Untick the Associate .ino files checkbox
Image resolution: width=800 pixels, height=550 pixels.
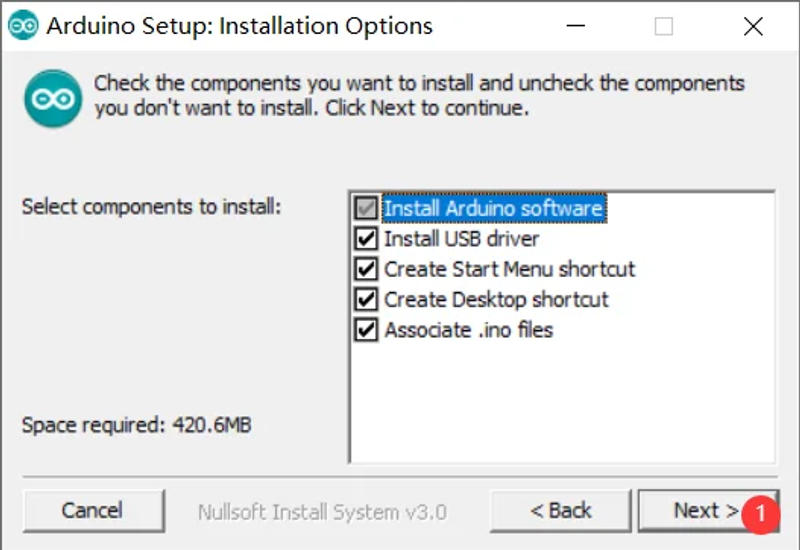[x=367, y=329]
